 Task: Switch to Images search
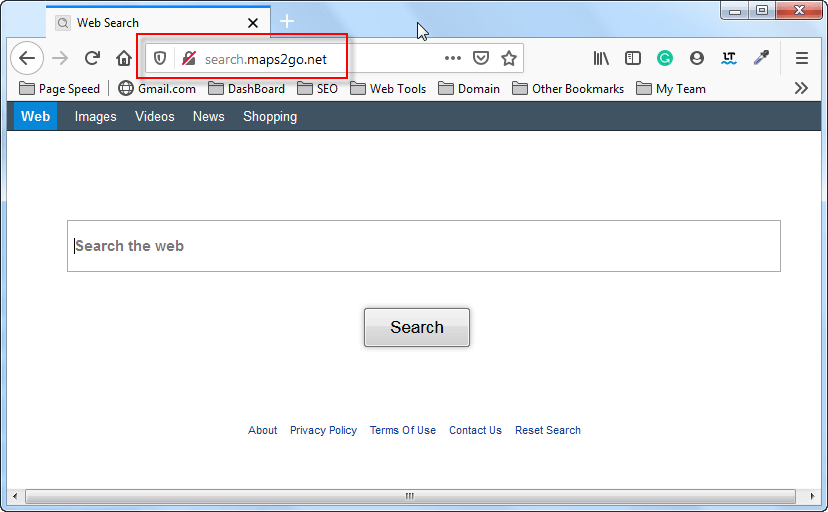click(96, 117)
